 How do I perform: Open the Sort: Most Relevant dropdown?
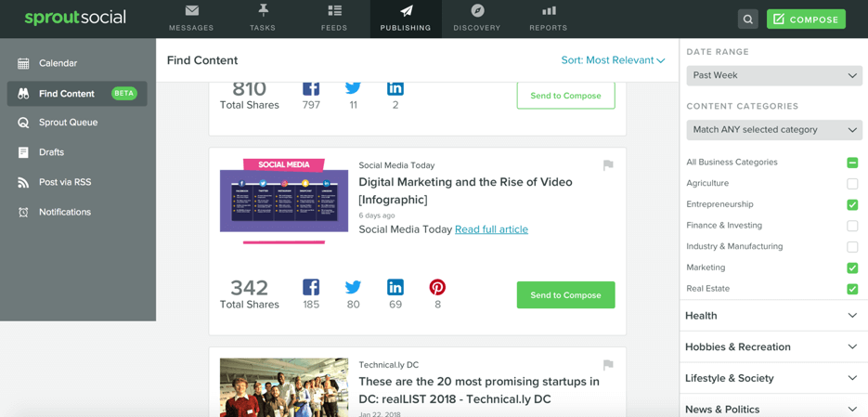pos(613,60)
